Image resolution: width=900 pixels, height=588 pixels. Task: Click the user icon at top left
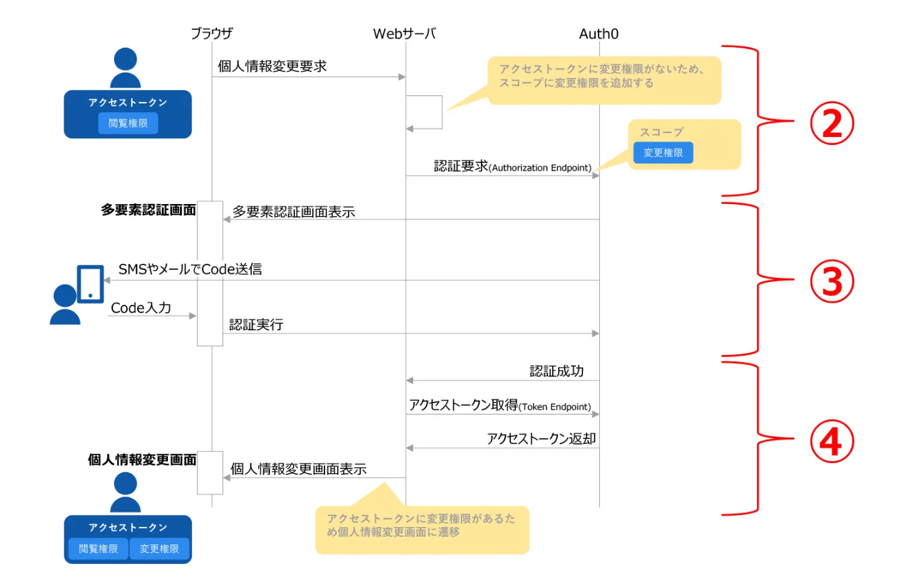[x=126, y=68]
